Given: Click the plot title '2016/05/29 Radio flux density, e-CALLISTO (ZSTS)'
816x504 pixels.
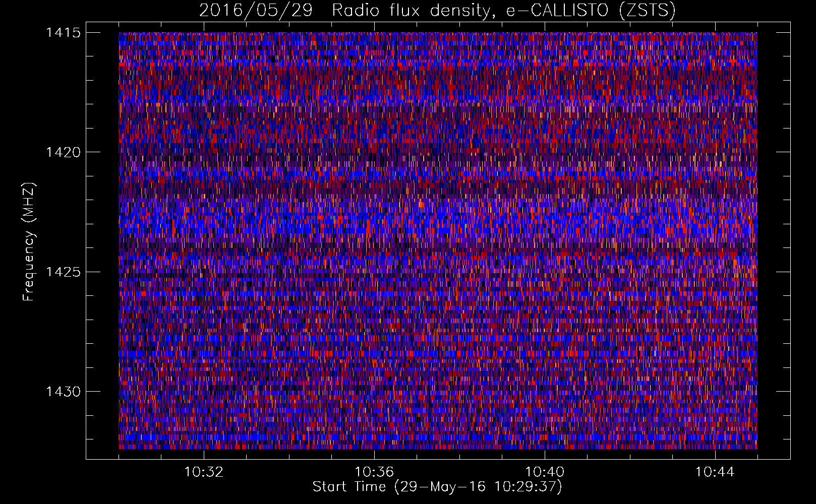Looking at the screenshot, I should click(437, 10).
